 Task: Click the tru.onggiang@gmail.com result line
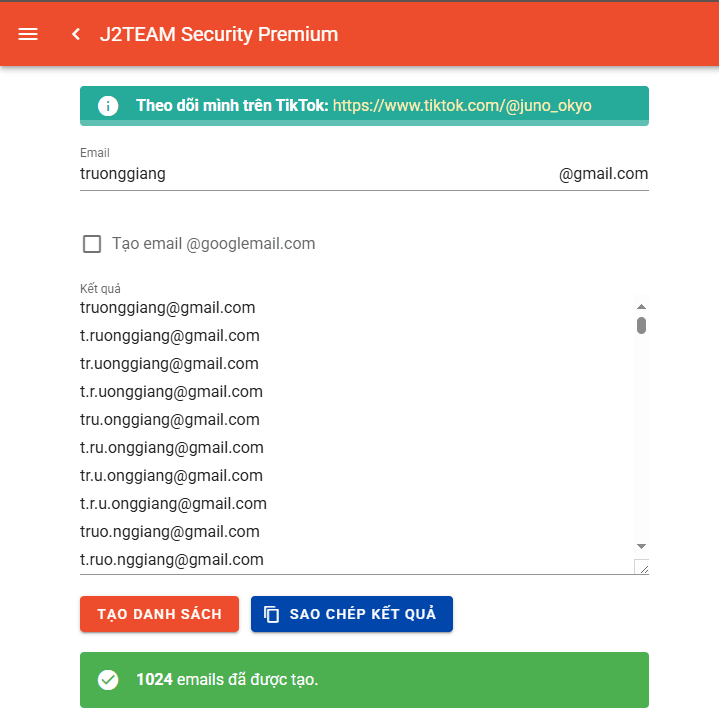[x=170, y=420]
